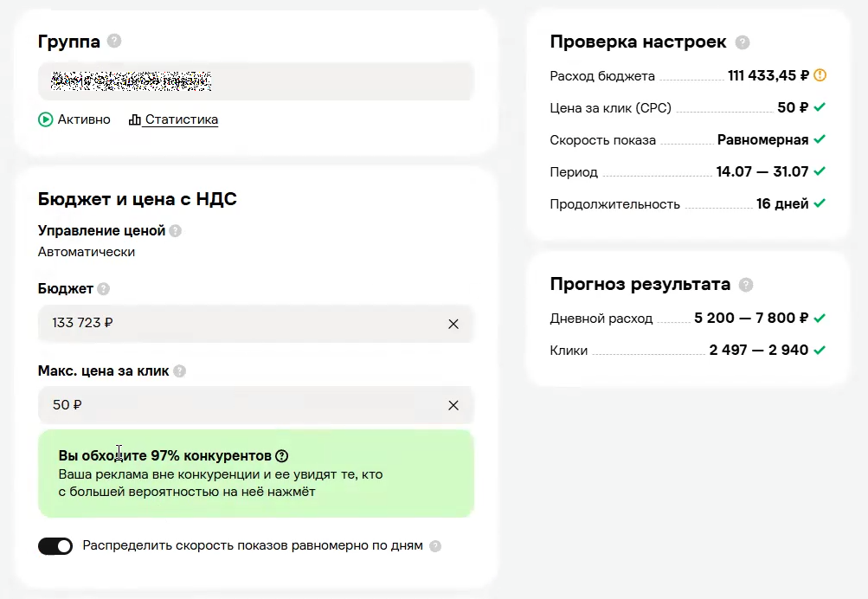The image size is (868, 599).
Task: Click the Бюджет input showing 133 723 ₽
Action: point(256,324)
